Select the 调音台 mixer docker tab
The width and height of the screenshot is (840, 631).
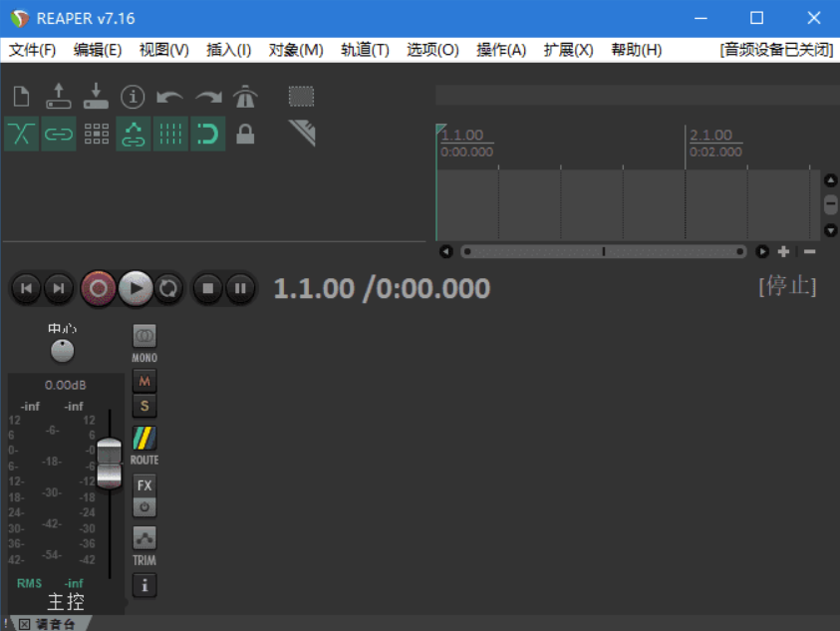point(55,624)
